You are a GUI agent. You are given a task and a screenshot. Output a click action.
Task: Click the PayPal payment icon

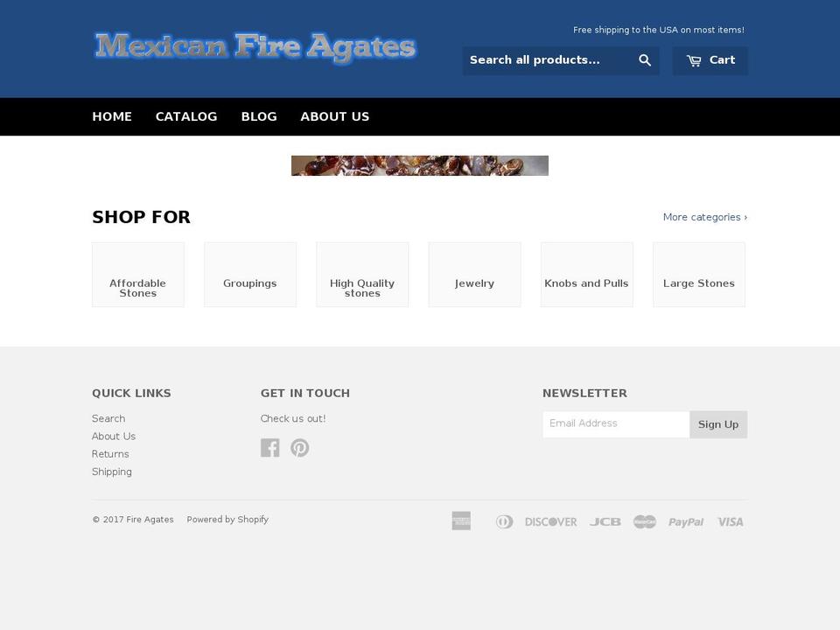686,521
